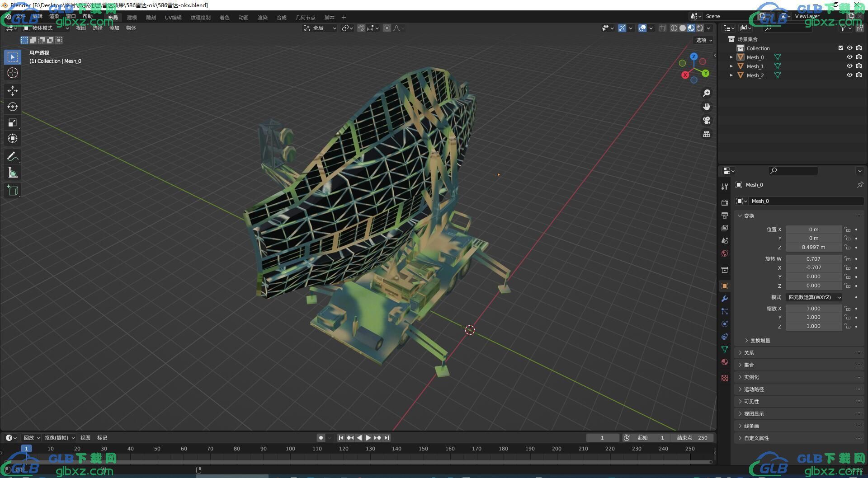Open the viewport 添加 menu

click(x=114, y=28)
